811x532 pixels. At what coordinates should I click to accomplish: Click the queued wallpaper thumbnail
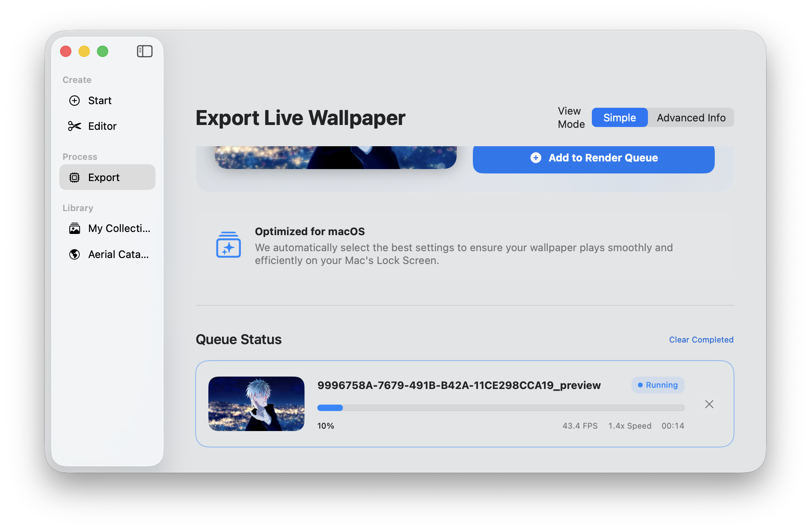coord(256,404)
